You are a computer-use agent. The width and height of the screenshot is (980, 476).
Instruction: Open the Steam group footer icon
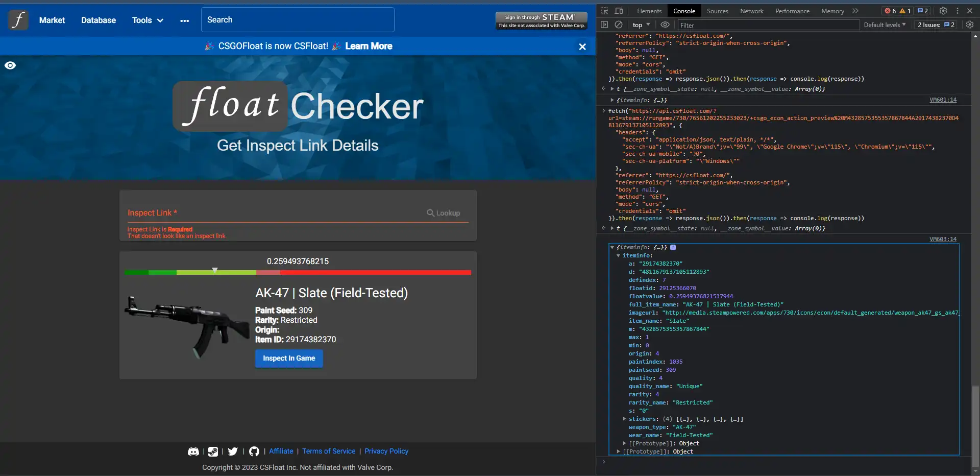[213, 451]
